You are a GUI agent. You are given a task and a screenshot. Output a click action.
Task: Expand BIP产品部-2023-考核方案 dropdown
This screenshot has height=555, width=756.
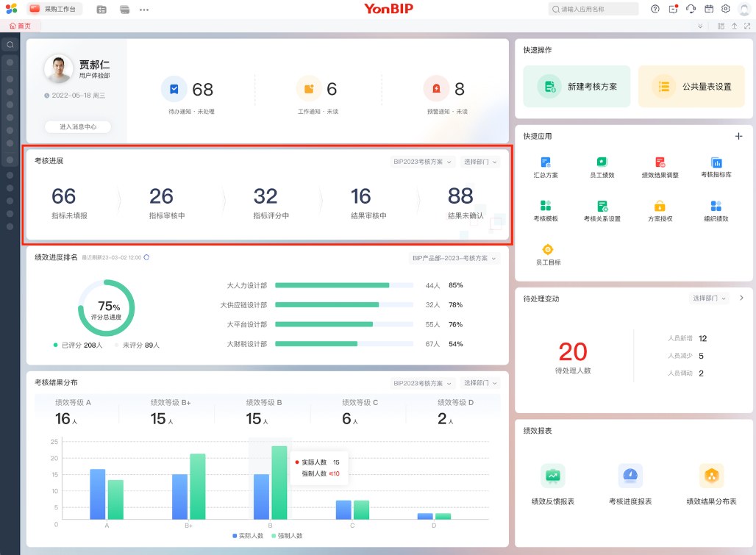[x=454, y=258]
